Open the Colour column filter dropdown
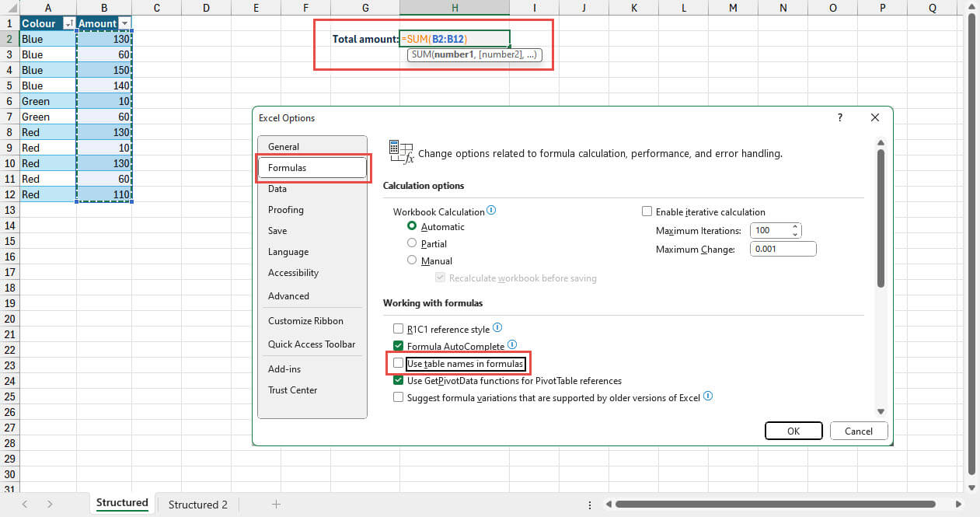Viewport: 980px width, 517px height. coord(68,23)
